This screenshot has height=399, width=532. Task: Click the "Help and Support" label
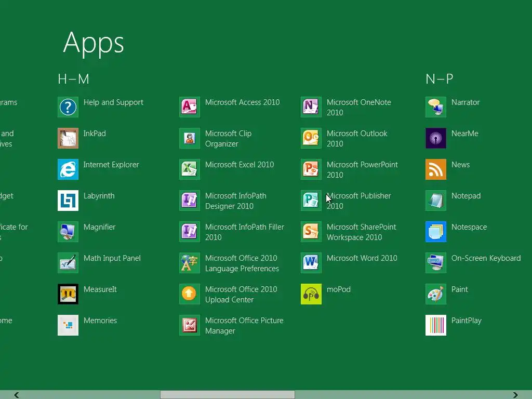[113, 102]
